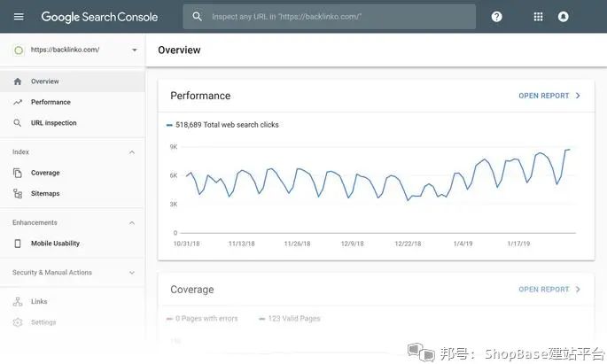This screenshot has height=364, width=607.
Task: Open the notifications bell
Action: tap(564, 17)
